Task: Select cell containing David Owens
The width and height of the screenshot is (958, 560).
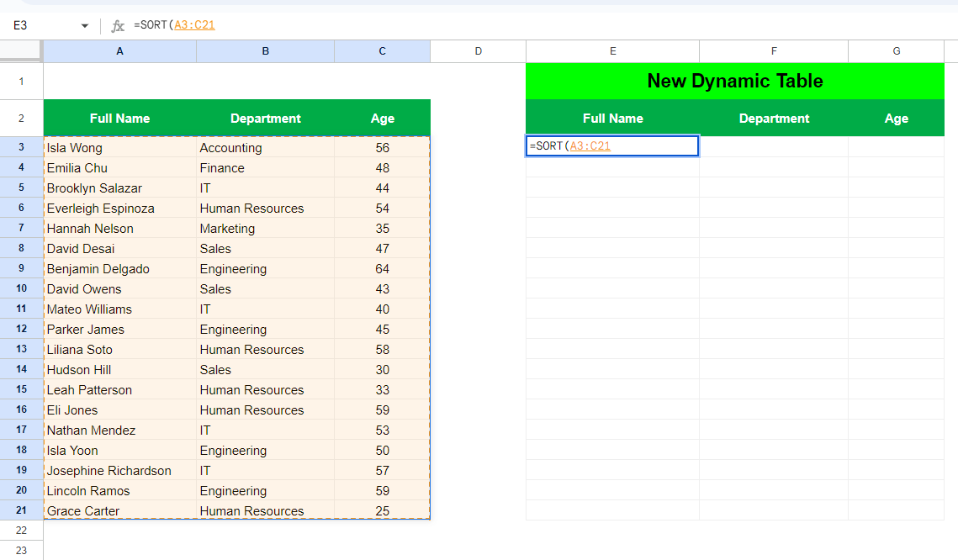Action: (x=119, y=289)
